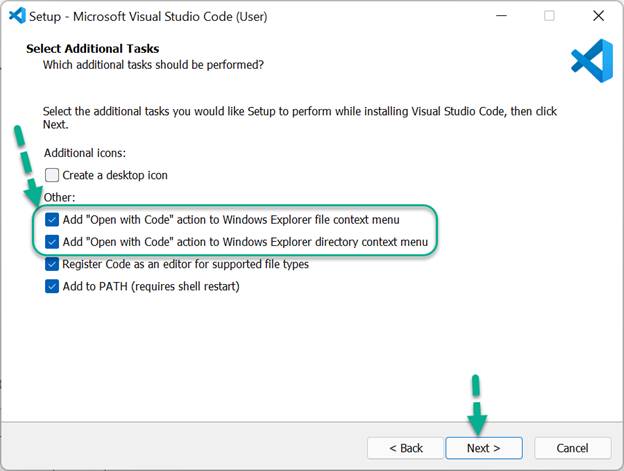This screenshot has width=624, height=471.
Task: Click the "Other:" section label
Action: coord(59,197)
